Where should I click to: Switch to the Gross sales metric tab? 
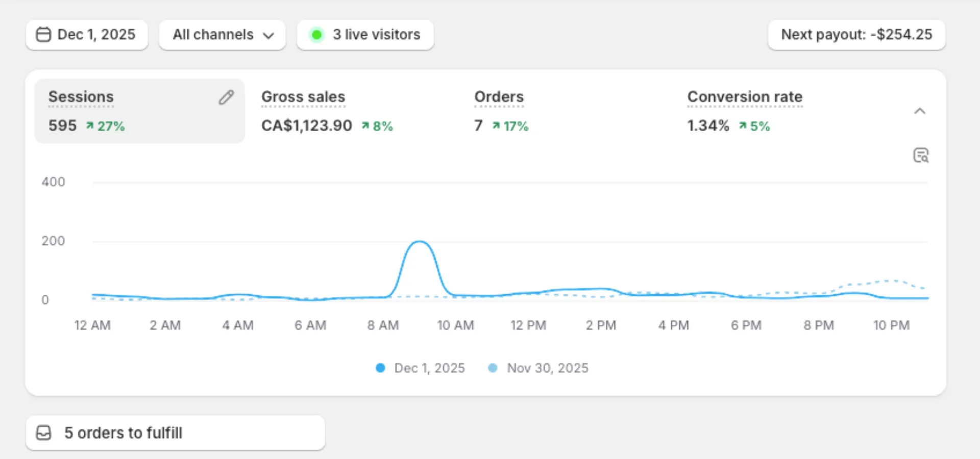pyautogui.click(x=303, y=97)
